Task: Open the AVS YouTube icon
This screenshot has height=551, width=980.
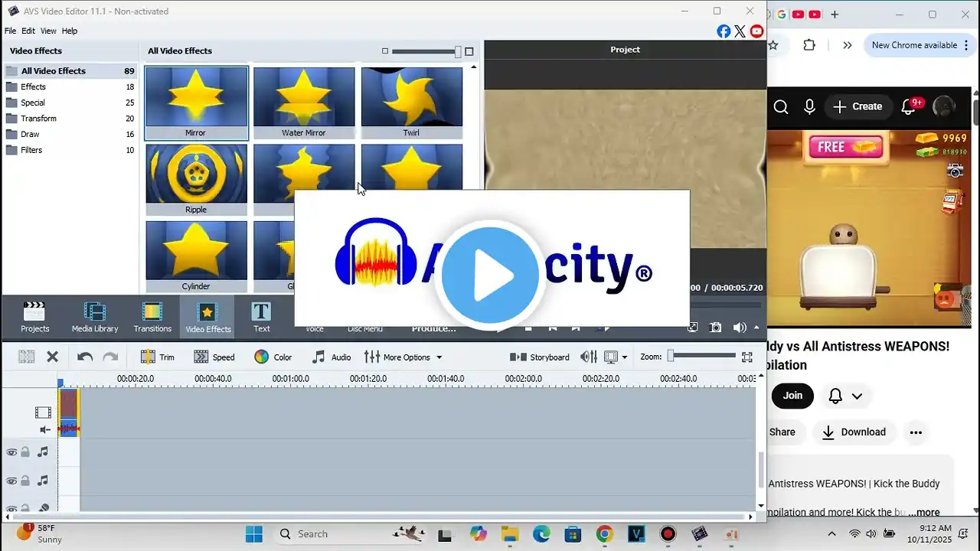Action: pos(756,31)
